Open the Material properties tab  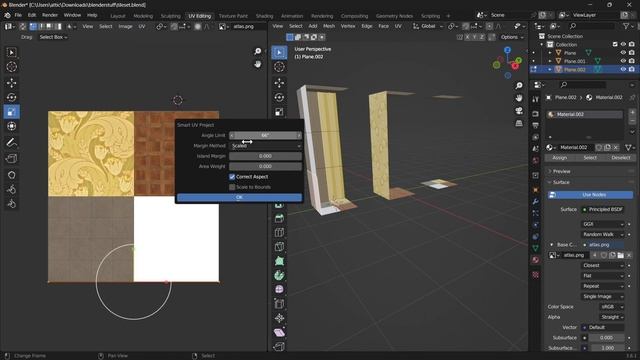pos(536,260)
